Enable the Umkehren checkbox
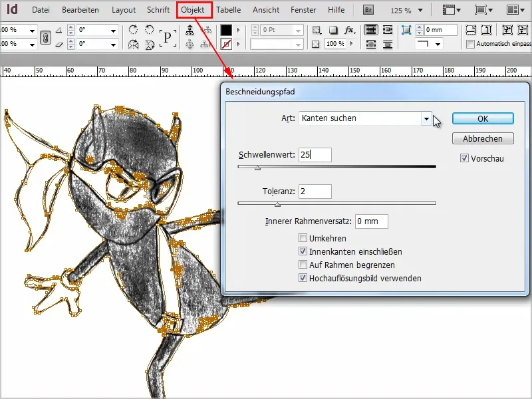The image size is (532, 399). point(301,239)
